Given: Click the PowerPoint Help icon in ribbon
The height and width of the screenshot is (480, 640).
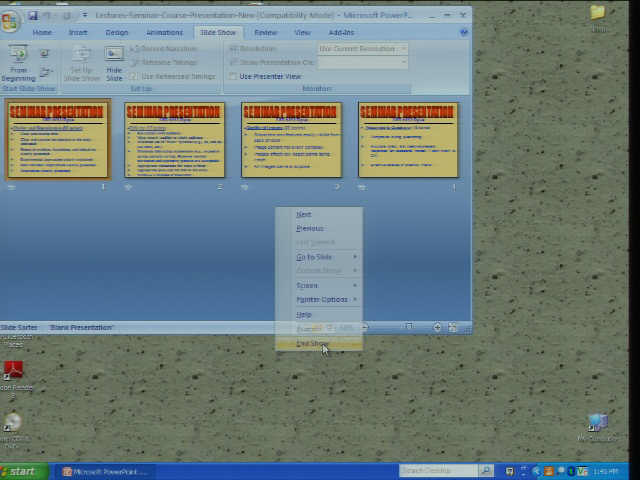Looking at the screenshot, I should (x=463, y=32).
